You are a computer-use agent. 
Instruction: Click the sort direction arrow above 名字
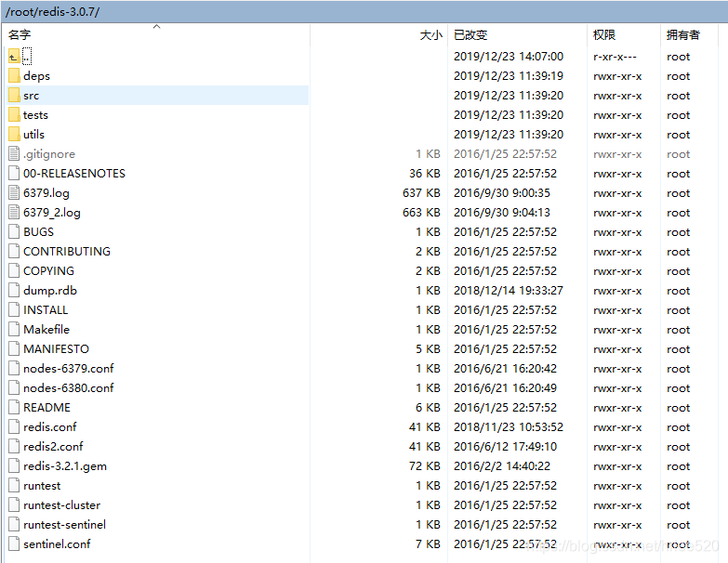156,26
